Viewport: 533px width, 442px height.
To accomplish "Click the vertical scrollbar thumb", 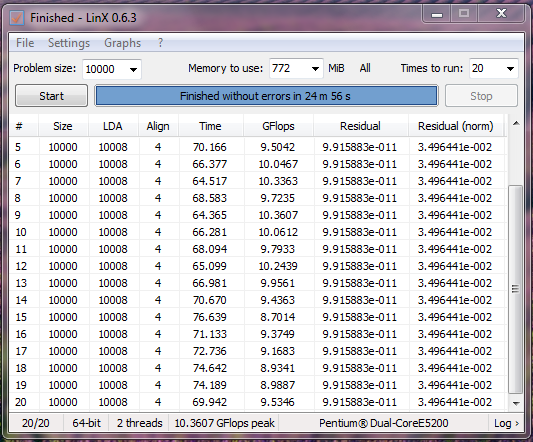I will point(515,289).
